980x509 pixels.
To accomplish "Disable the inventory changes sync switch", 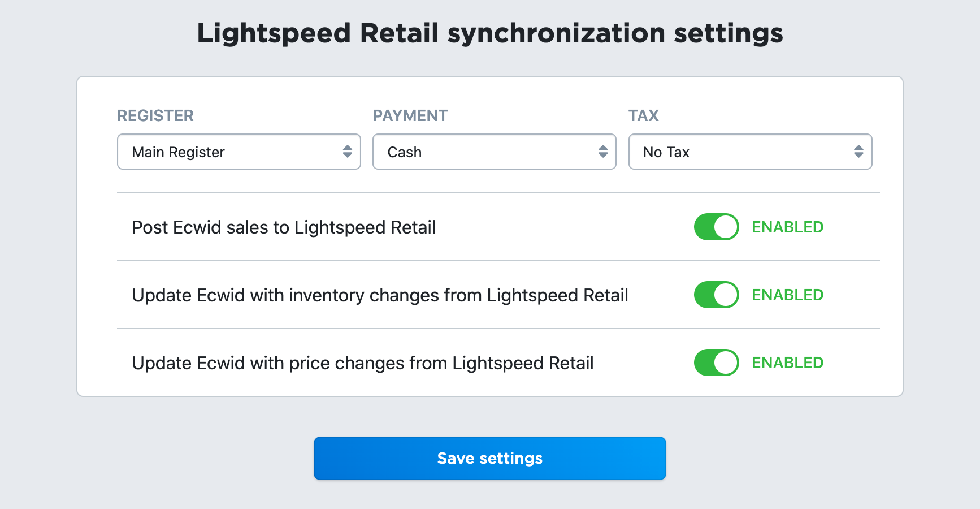I will [716, 295].
